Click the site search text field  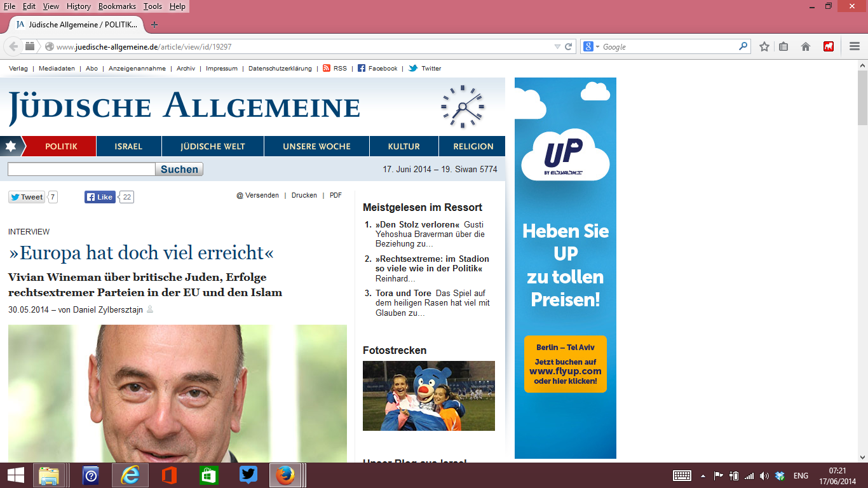click(x=81, y=169)
